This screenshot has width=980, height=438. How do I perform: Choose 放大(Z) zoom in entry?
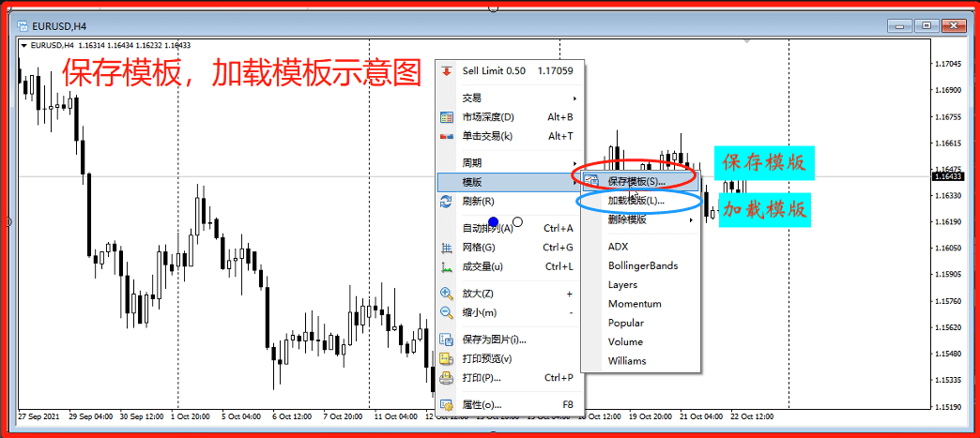[510, 294]
